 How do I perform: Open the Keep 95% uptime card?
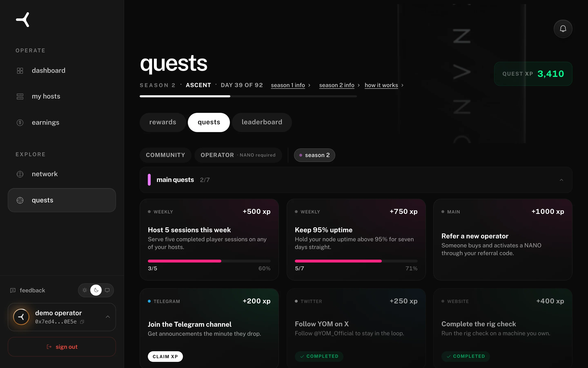tap(356, 239)
